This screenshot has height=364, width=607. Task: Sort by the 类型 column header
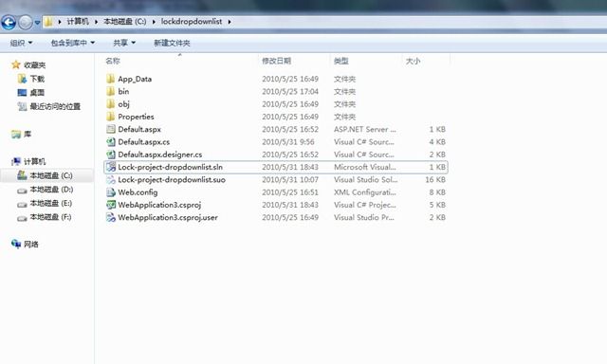[x=341, y=61]
